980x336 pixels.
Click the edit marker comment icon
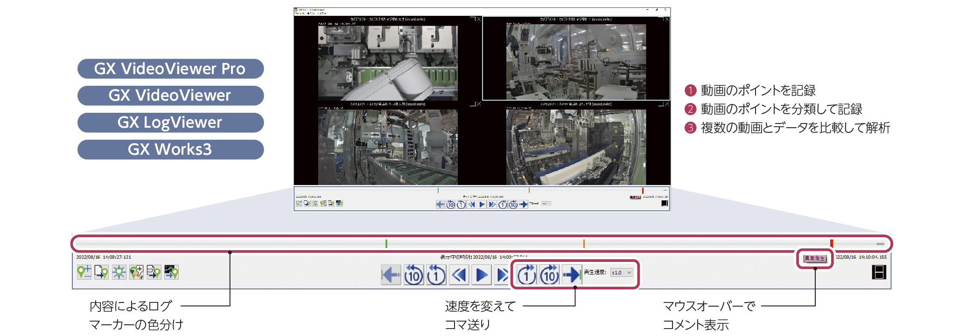pyautogui.click(x=136, y=272)
